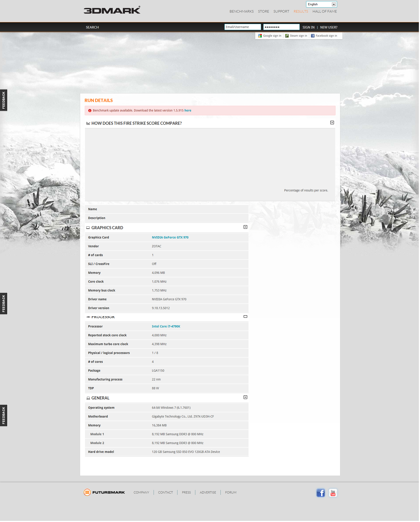This screenshot has height=522, width=420.
Task: Click the Futuremark logo in footer
Action: (104, 492)
